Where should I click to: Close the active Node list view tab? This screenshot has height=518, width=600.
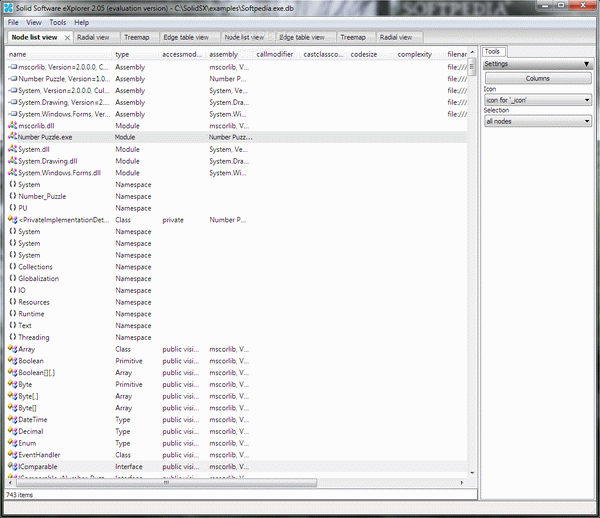(x=67, y=37)
